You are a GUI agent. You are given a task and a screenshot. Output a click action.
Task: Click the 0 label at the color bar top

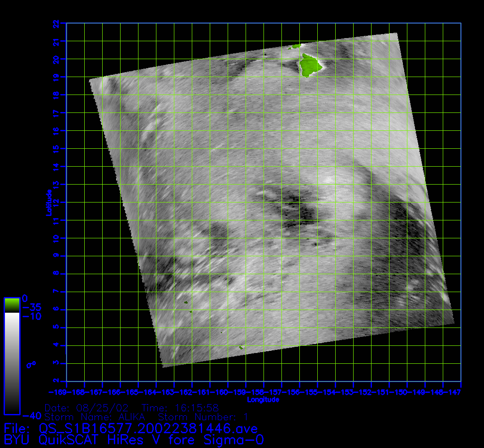click(25, 298)
